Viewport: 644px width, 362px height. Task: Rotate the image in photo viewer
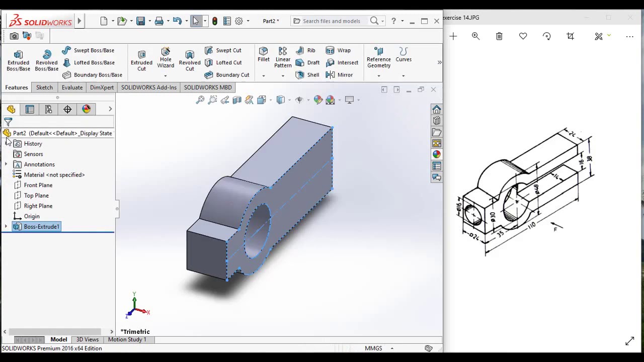tap(547, 36)
